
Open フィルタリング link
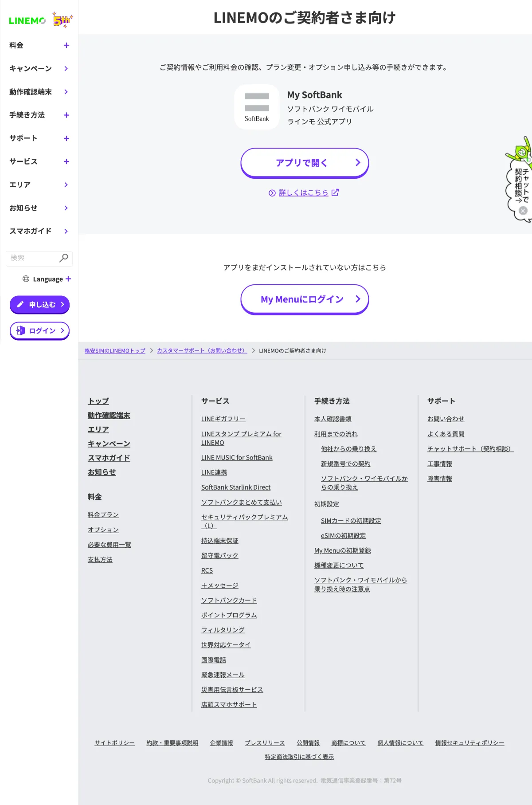tap(223, 630)
